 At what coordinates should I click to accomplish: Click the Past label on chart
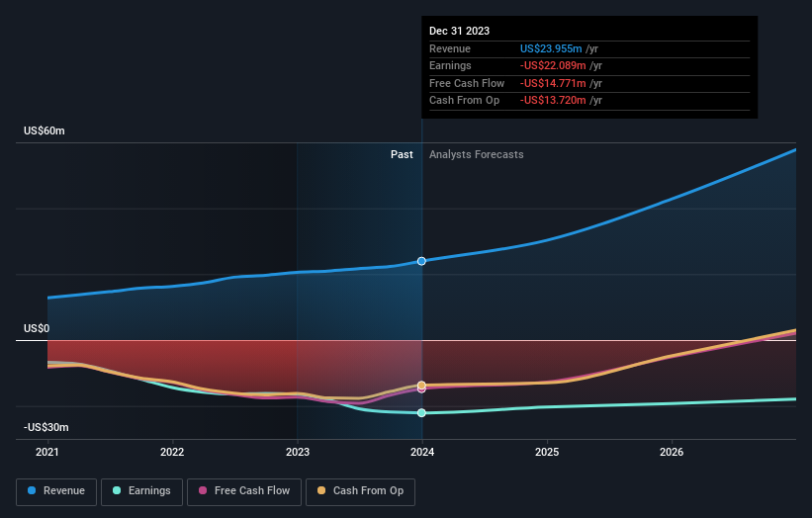coord(402,155)
